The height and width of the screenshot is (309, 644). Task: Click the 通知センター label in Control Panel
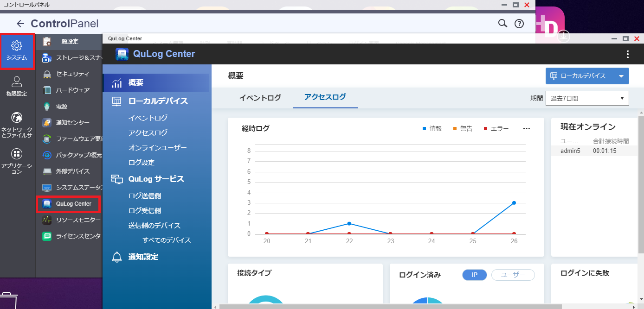tap(73, 123)
